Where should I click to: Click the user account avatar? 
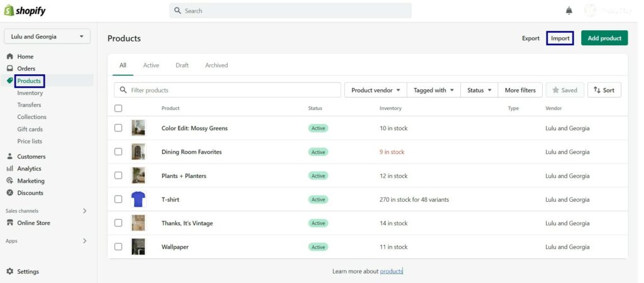[590, 11]
